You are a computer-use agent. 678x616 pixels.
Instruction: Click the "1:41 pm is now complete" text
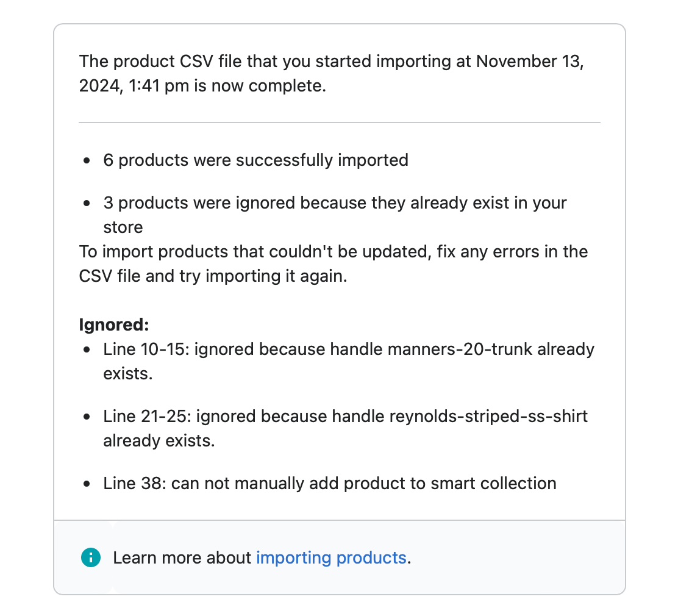[x=227, y=86]
